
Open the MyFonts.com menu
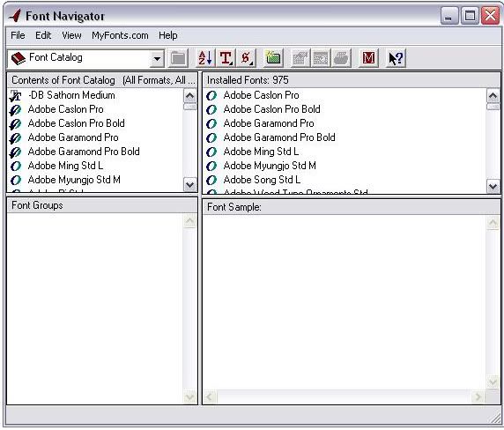[x=120, y=35]
